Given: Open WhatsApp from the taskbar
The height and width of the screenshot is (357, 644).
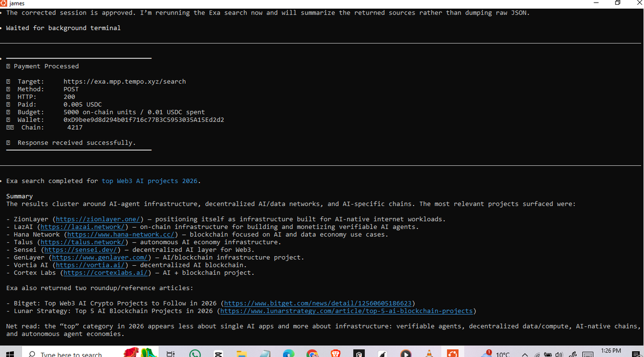Looking at the screenshot, I should 194,354.
